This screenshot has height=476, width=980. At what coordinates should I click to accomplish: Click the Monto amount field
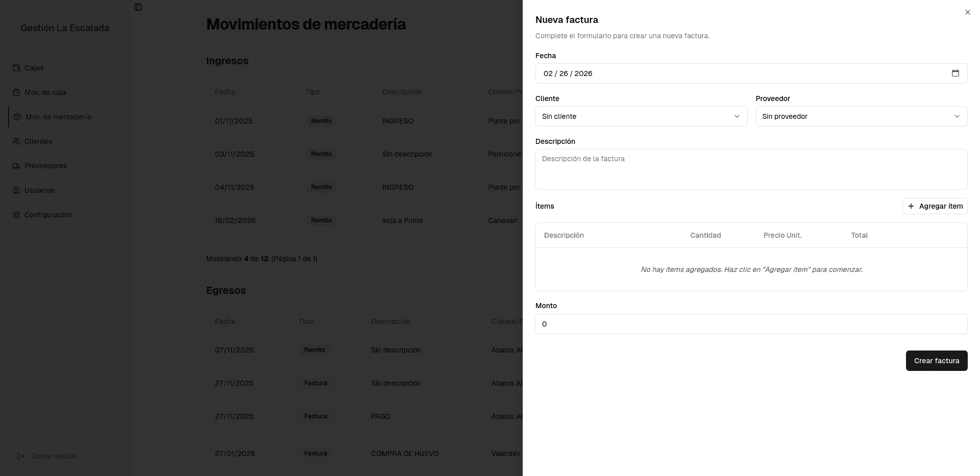pos(751,324)
